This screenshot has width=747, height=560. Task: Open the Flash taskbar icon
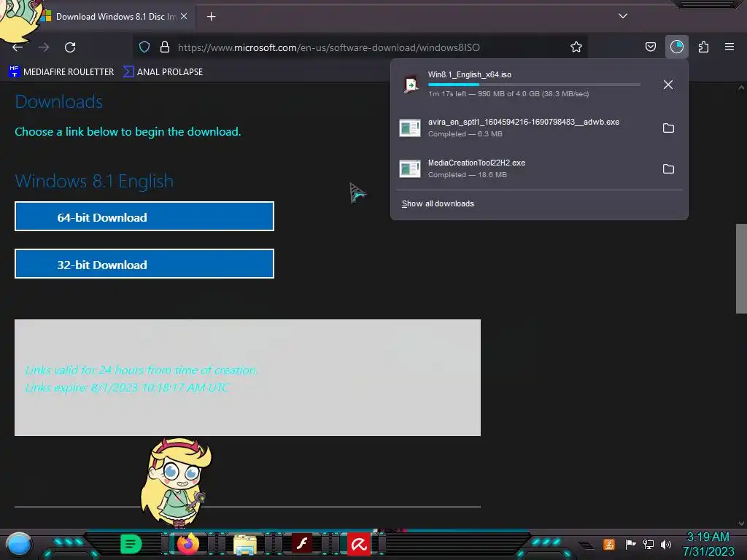302,544
